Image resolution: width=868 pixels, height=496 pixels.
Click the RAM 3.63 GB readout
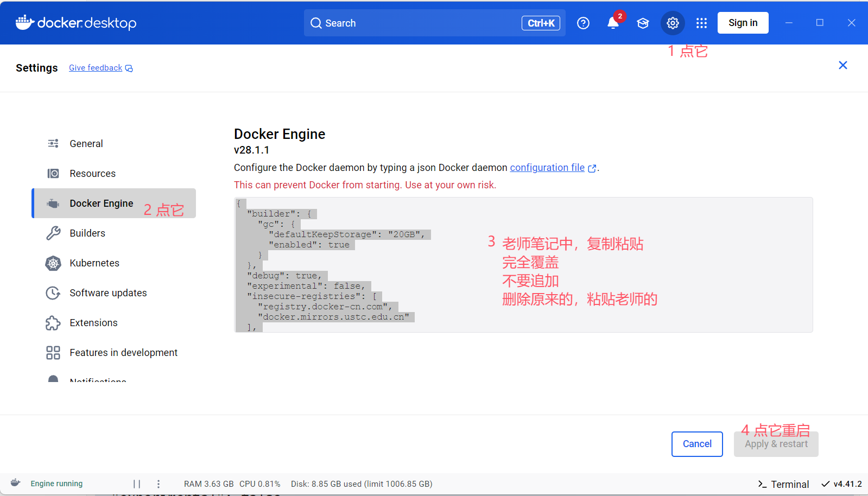coord(208,484)
